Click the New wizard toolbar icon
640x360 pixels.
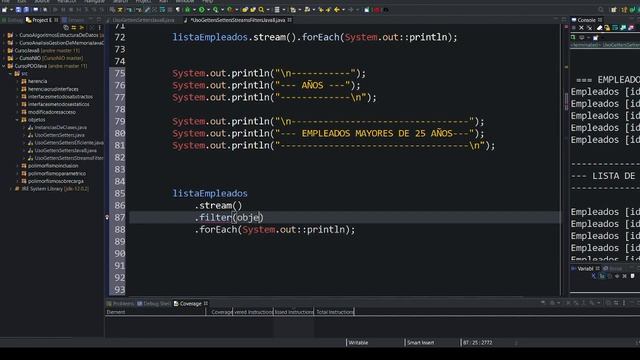(4, 9)
